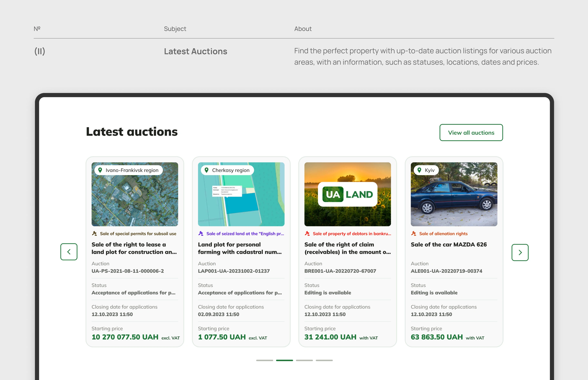Click the previous carousel arrow button

pyautogui.click(x=69, y=252)
